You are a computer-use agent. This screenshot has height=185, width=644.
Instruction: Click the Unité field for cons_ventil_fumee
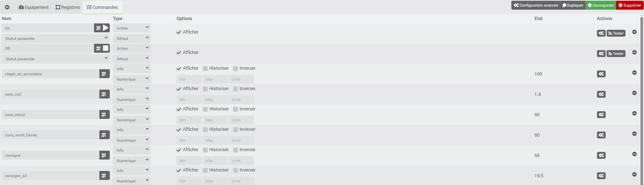(241, 140)
